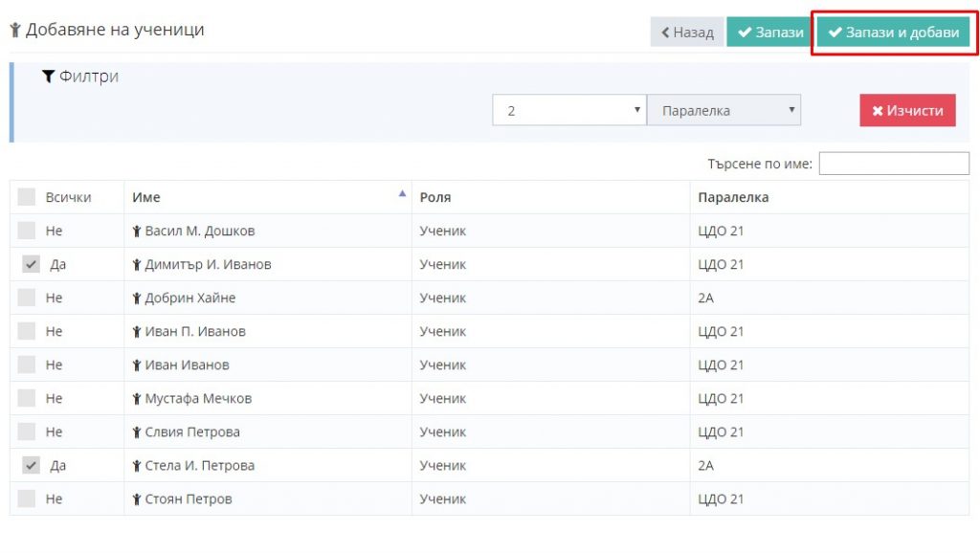Image resolution: width=980 pixels, height=553 pixels.
Task: Click the Запази и добави button
Action: coord(894,32)
